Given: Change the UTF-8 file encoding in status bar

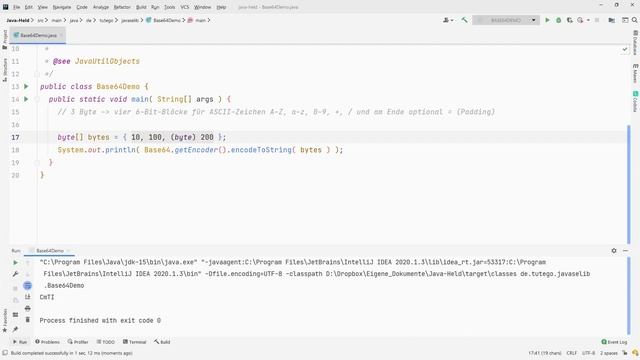Looking at the screenshot, I should [x=588, y=353].
